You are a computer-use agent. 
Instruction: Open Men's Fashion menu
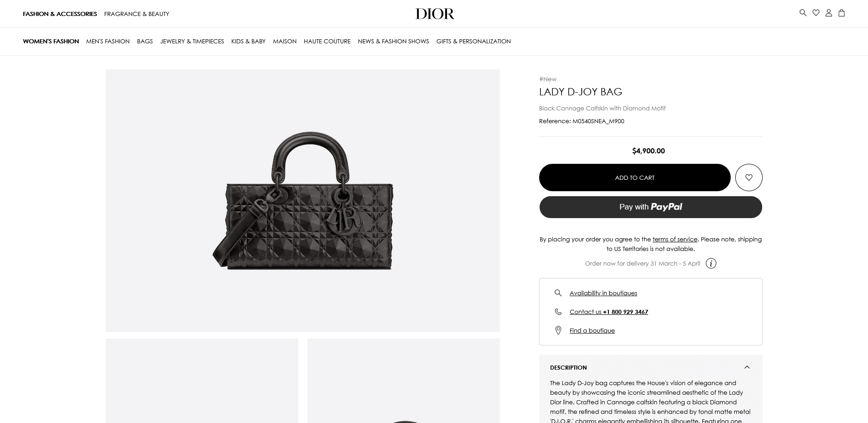pyautogui.click(x=108, y=41)
